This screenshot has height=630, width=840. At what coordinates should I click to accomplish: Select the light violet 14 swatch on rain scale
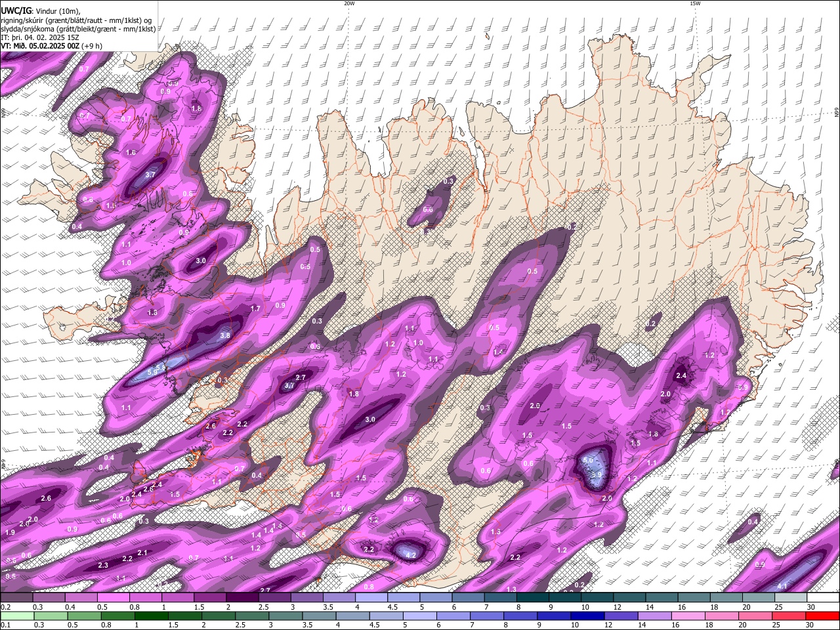pyautogui.click(x=654, y=616)
